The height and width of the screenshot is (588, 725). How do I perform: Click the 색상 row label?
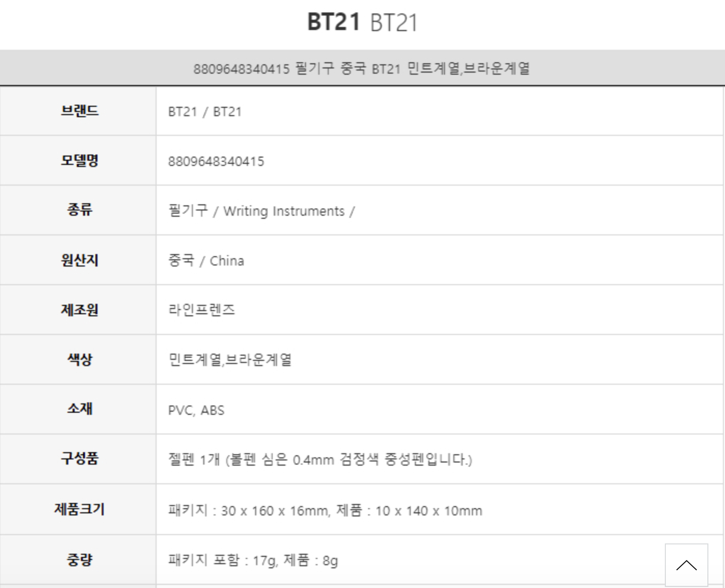pos(79,359)
